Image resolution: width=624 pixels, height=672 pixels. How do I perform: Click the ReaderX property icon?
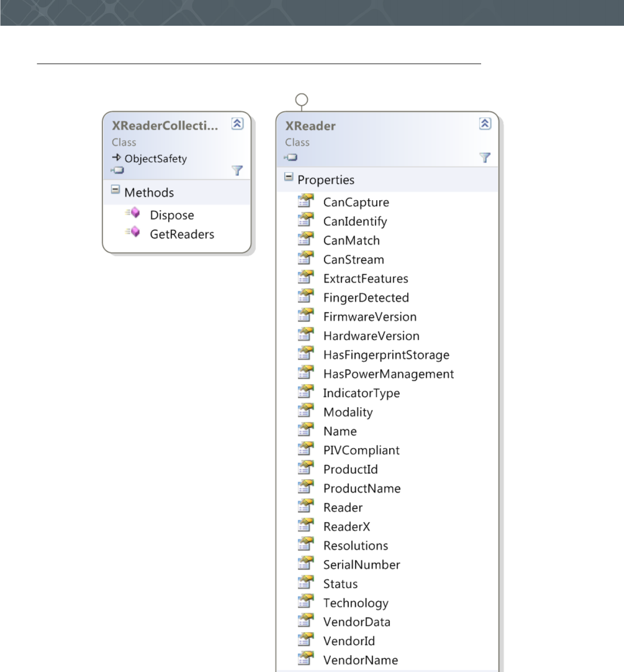pos(306,525)
